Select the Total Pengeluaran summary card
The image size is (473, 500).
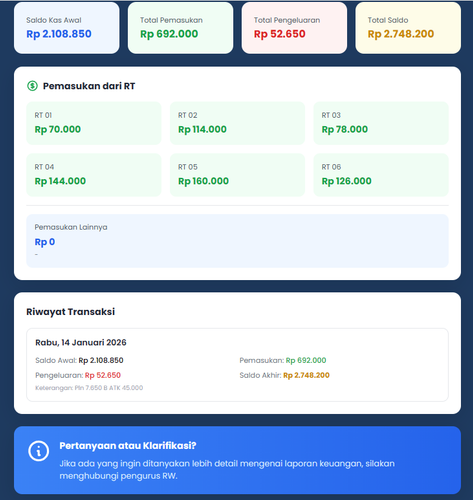click(294, 28)
